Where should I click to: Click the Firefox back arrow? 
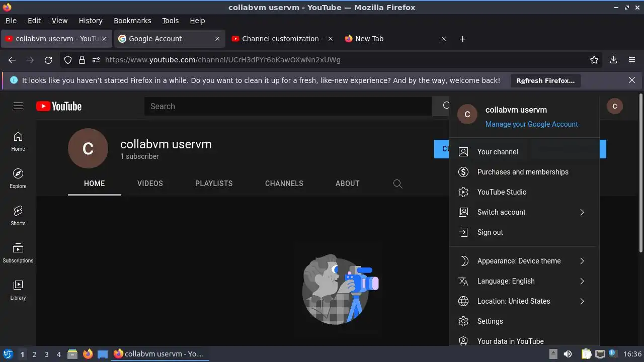pos(12,60)
